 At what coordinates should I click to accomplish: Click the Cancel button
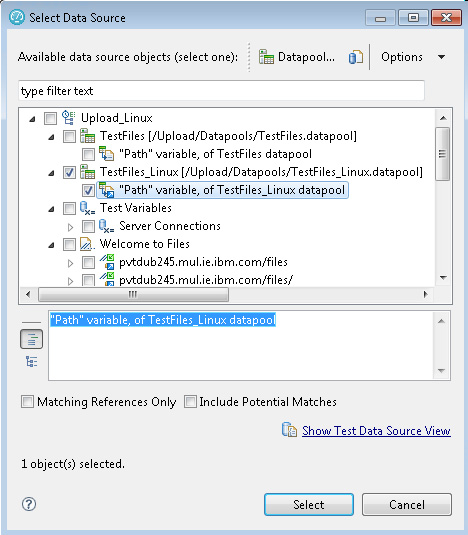coord(407,504)
